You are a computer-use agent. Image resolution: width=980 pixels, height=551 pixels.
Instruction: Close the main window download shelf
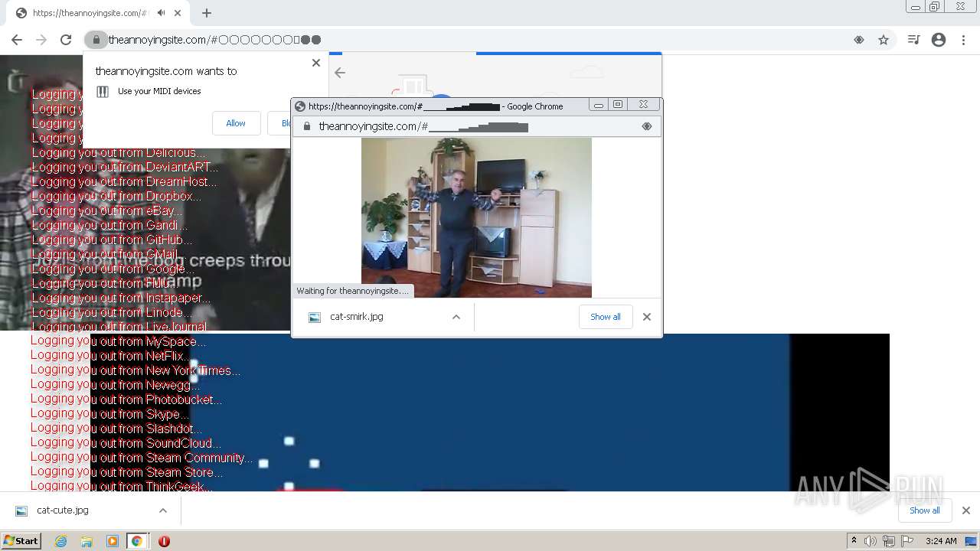(x=965, y=510)
